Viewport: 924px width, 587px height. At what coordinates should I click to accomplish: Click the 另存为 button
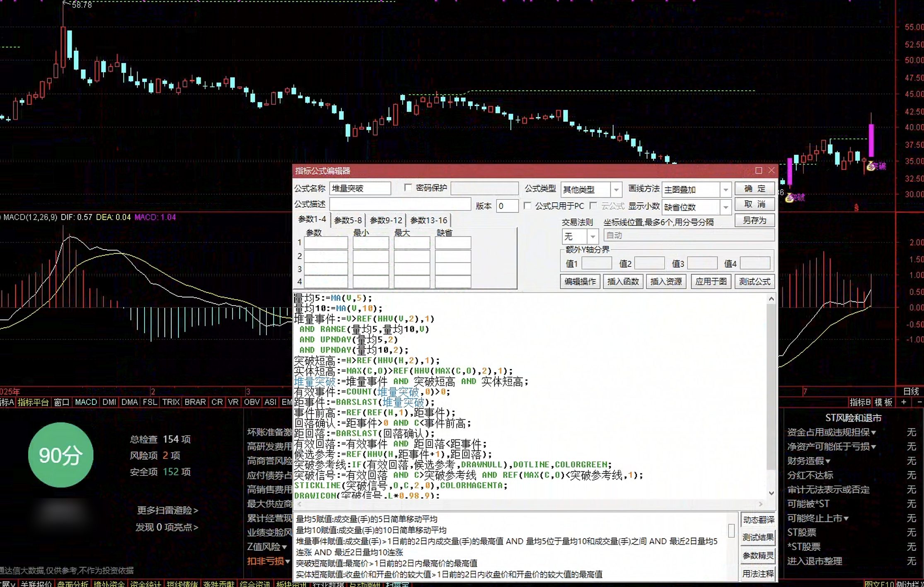coord(755,220)
